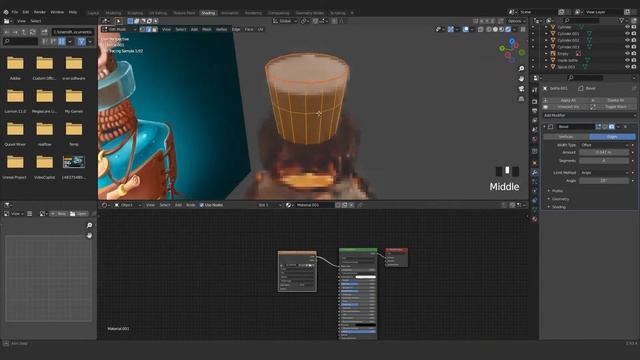
Task: Click the viewport zoom magnifier icon
Action: coord(521,69)
